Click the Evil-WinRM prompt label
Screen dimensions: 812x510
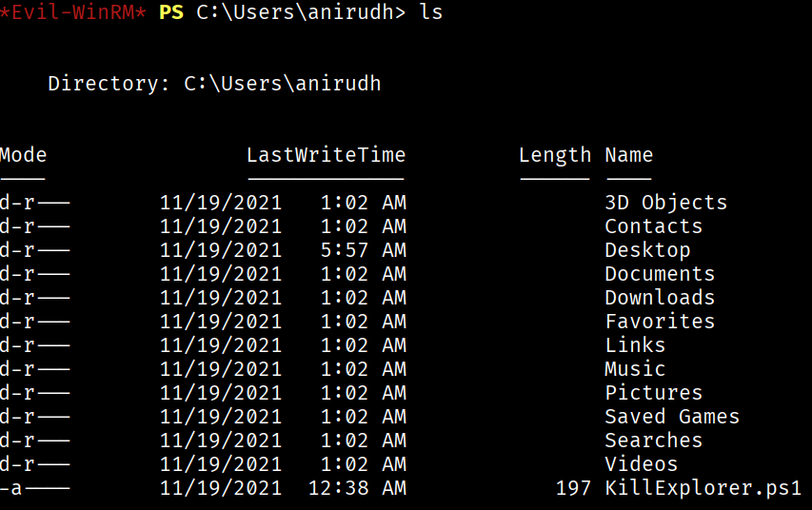[x=73, y=12]
